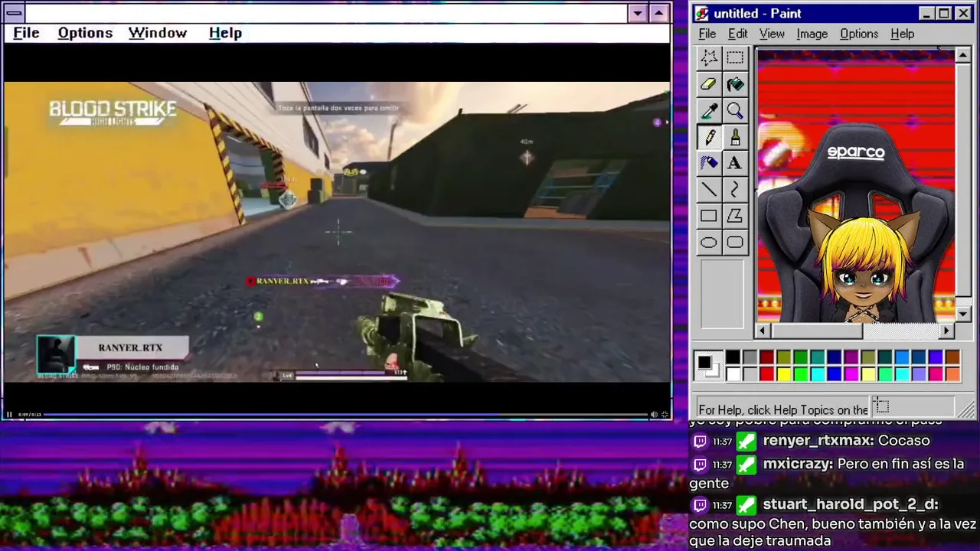Click video window's up-arrow maximize button
This screenshot has width=980, height=551.
(x=659, y=13)
